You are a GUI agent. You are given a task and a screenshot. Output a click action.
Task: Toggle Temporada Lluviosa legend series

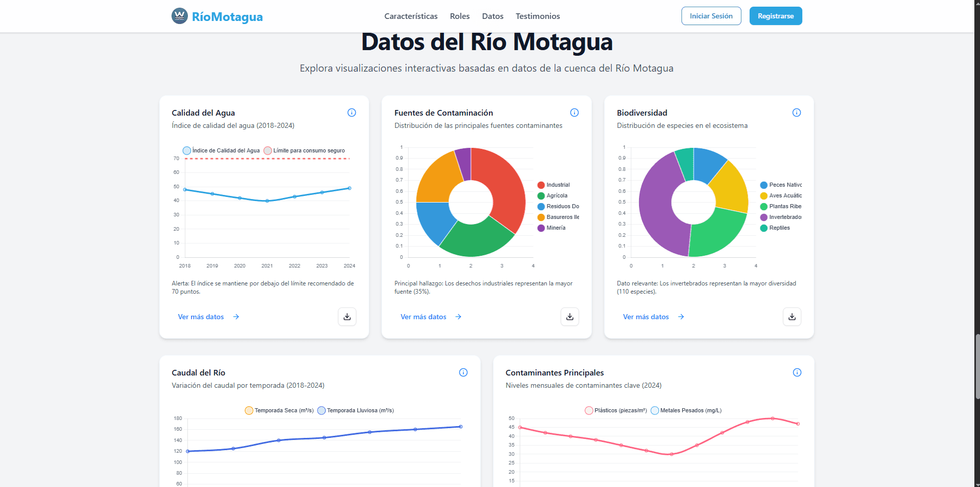tap(356, 410)
